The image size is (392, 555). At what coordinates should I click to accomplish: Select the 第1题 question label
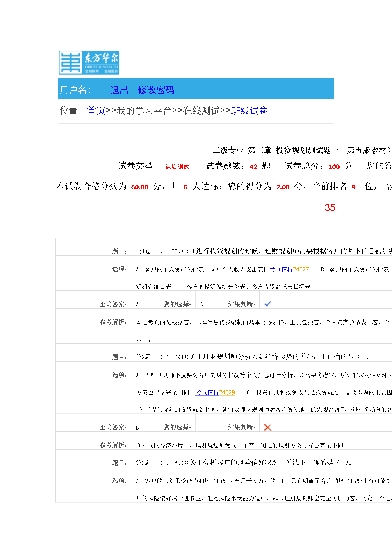pyautogui.click(x=143, y=251)
